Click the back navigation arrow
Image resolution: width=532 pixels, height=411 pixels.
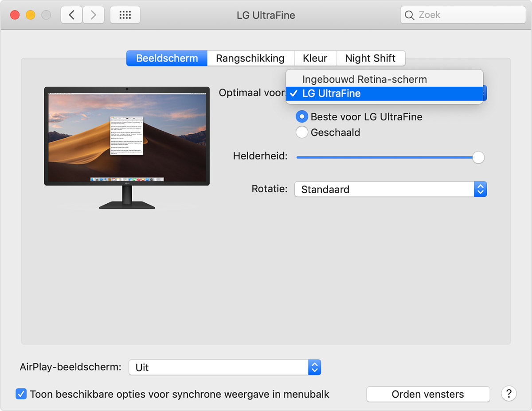[x=71, y=15]
